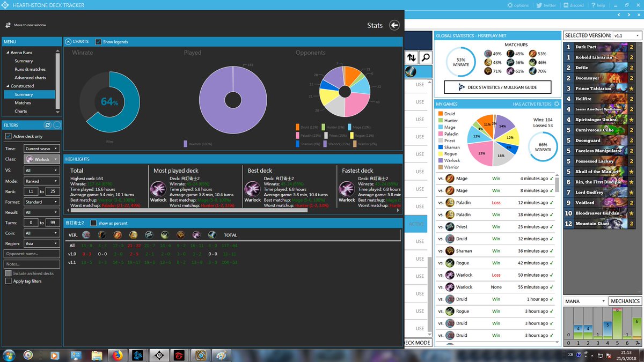644x362 pixels.
Task: Open the Format dropdown set to Standard
Action: coord(42,202)
